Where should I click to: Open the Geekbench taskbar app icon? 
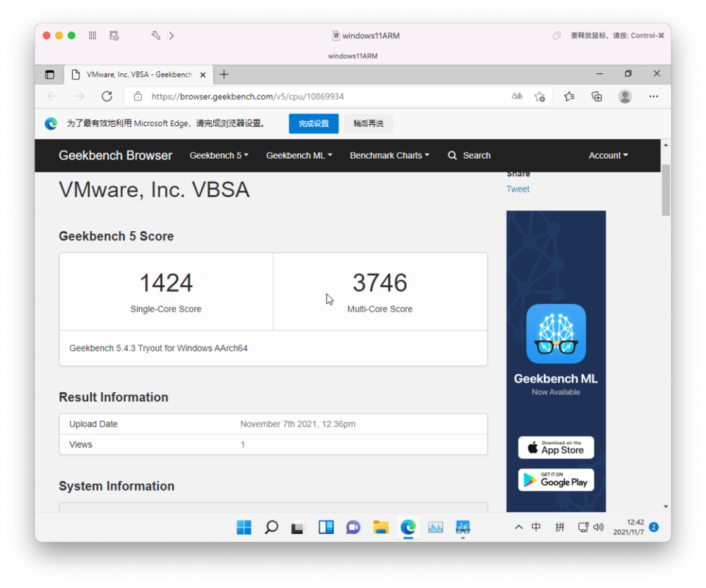pyautogui.click(x=463, y=527)
